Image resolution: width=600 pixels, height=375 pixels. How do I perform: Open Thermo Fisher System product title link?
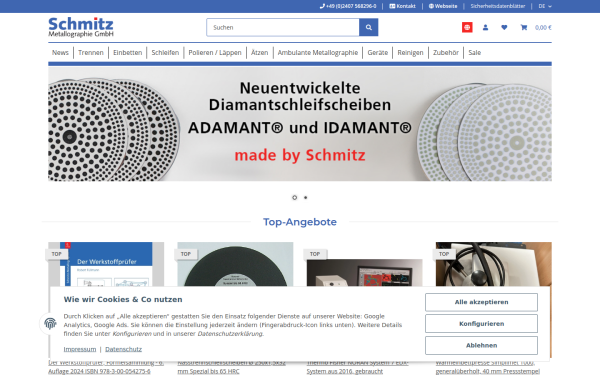(x=357, y=367)
